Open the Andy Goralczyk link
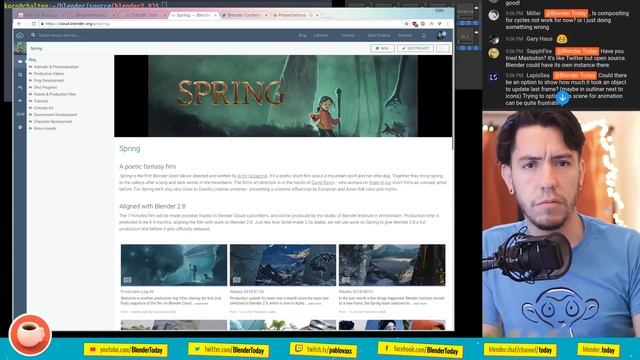Image resolution: width=640 pixels, height=360 pixels. coord(252,176)
